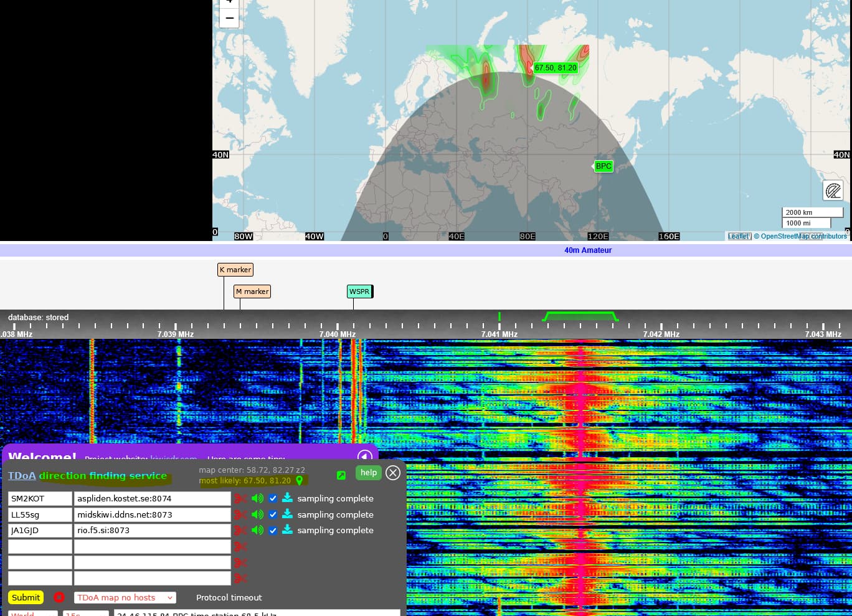Click the red stop icon beside Submit
The height and width of the screenshot is (616, 852).
pos(59,597)
